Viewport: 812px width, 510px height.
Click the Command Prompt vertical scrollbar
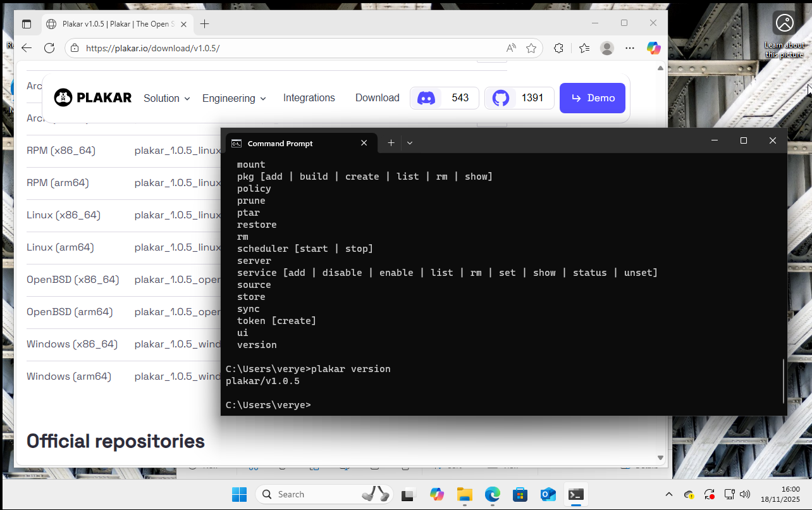pyautogui.click(x=784, y=381)
